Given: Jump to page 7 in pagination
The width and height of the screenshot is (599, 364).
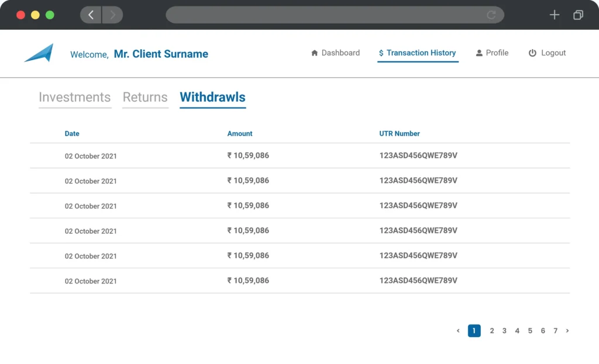Looking at the screenshot, I should pyautogui.click(x=556, y=331).
